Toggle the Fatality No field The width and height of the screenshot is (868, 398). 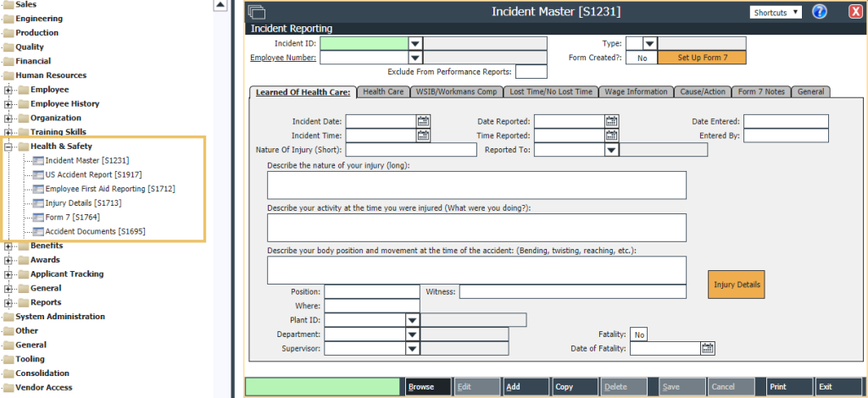tap(638, 334)
